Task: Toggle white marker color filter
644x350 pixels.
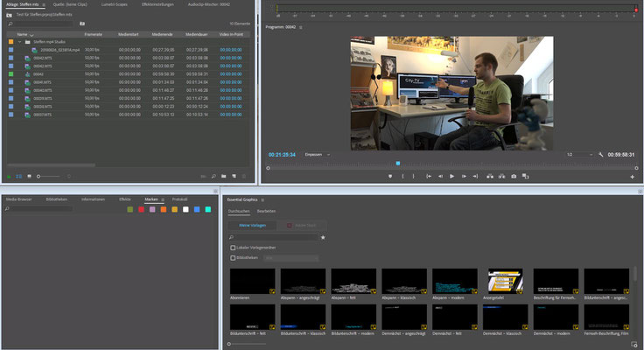Action: pyautogui.click(x=185, y=209)
